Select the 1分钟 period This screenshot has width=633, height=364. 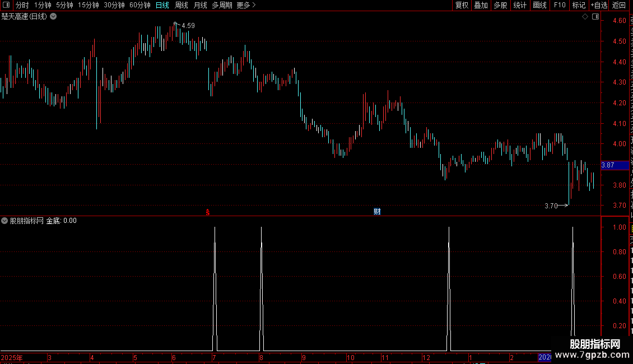[x=43, y=5]
